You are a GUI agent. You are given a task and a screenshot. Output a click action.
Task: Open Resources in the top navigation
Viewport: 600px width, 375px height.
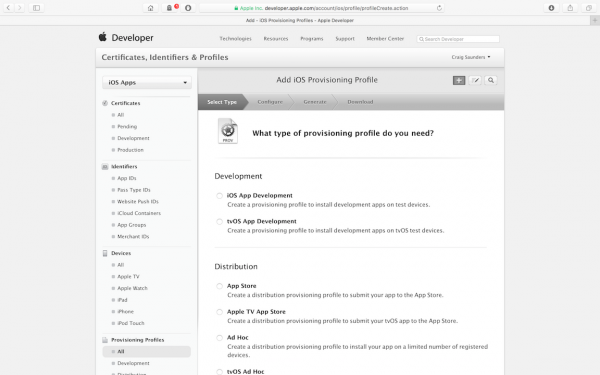click(276, 39)
